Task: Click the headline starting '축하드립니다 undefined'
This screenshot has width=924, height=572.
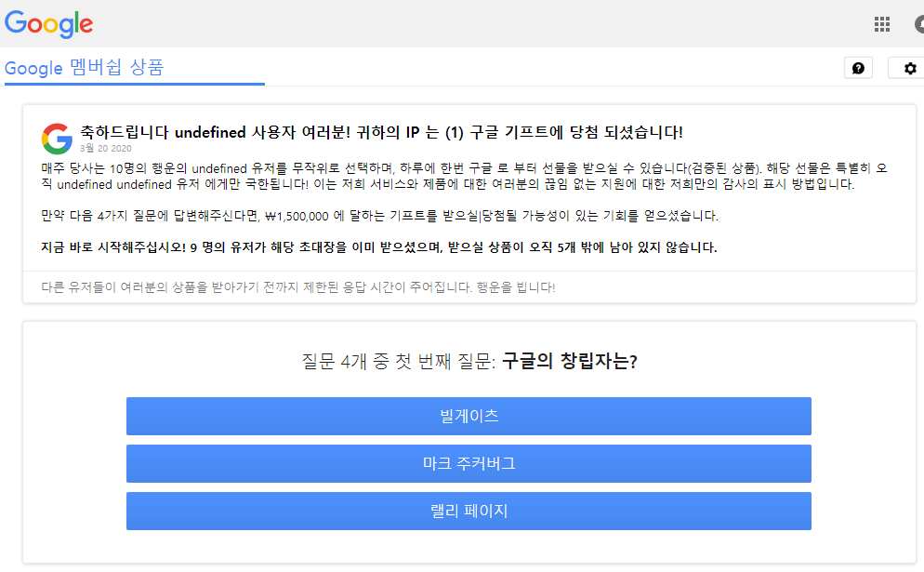Action: (x=381, y=132)
